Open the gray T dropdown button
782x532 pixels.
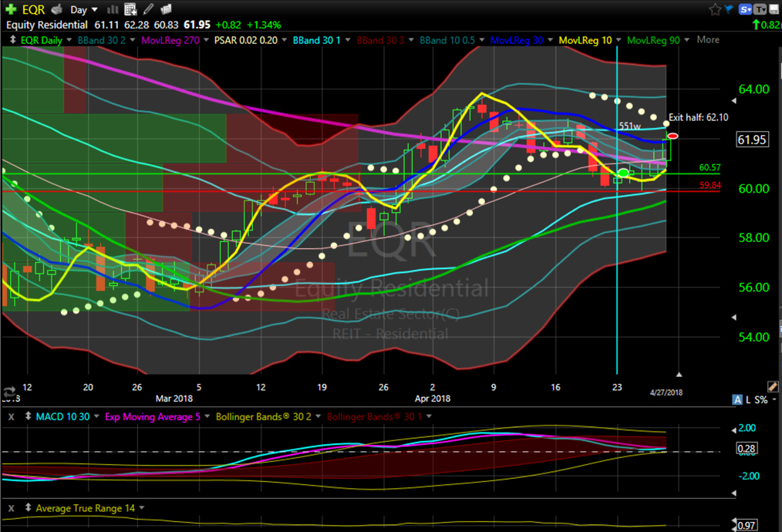760,9
